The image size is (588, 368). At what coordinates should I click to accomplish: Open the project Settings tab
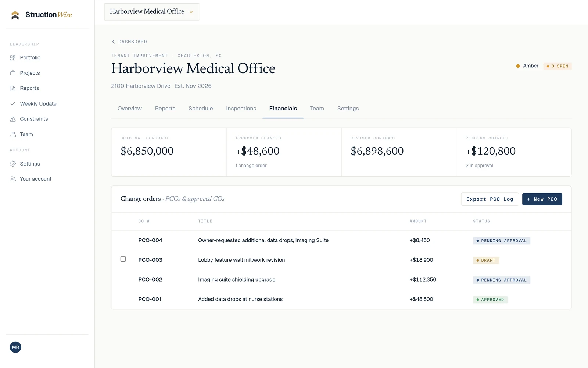[348, 109]
